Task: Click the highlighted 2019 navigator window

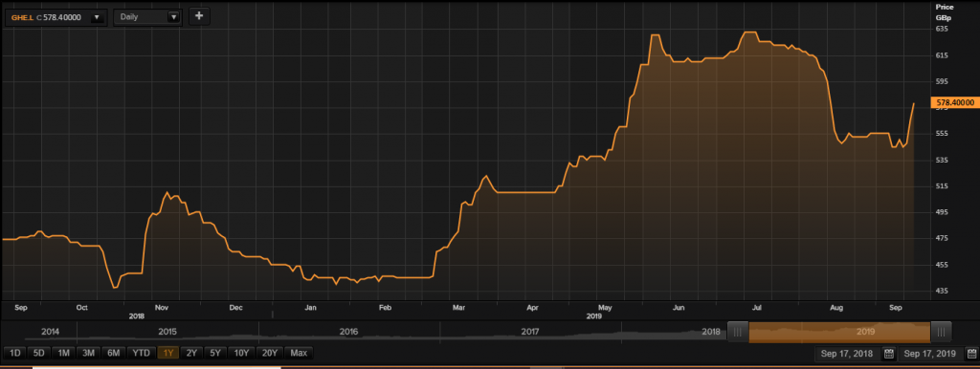Action: [x=839, y=332]
